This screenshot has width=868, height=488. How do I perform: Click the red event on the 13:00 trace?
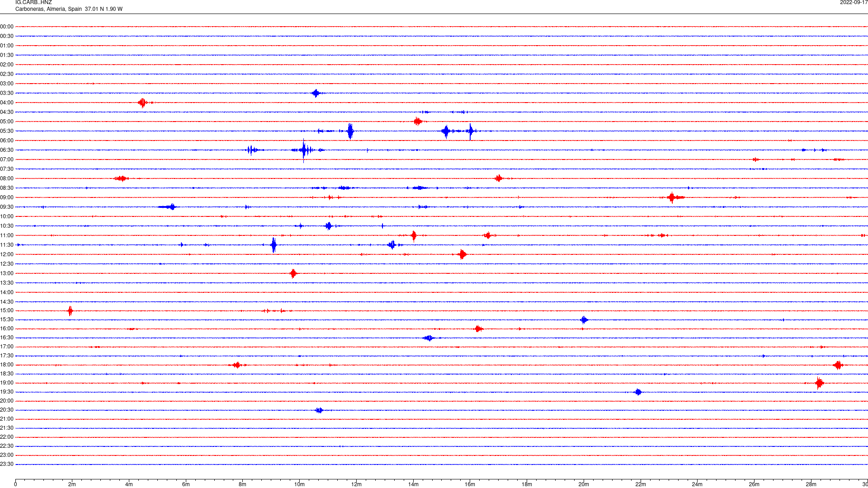pyautogui.click(x=293, y=273)
